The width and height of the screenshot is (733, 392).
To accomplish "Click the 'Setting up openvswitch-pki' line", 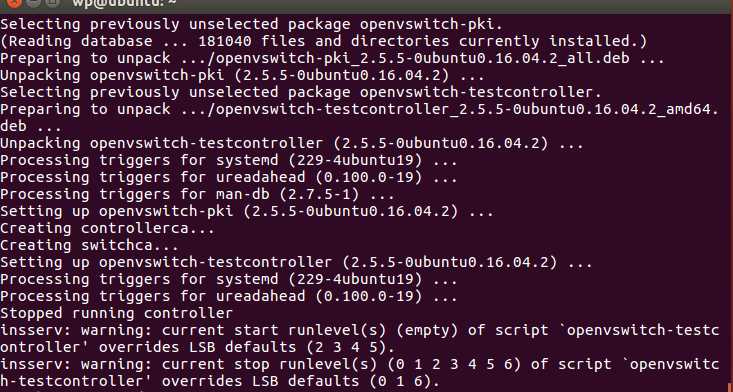I will (247, 211).
